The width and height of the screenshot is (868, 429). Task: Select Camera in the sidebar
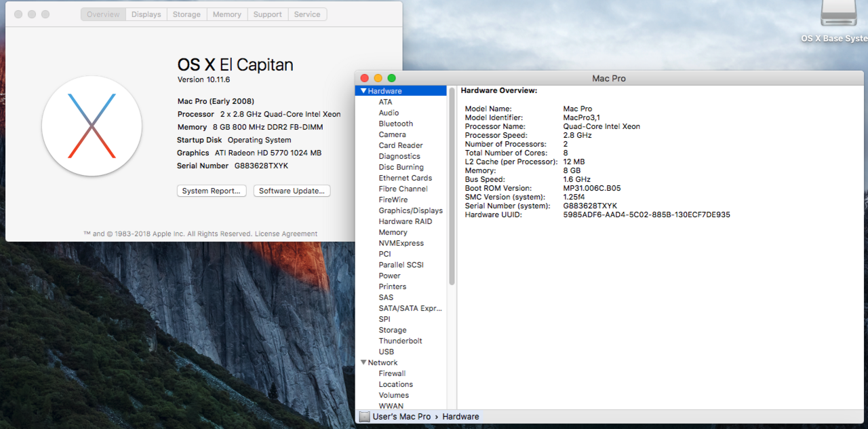(393, 134)
